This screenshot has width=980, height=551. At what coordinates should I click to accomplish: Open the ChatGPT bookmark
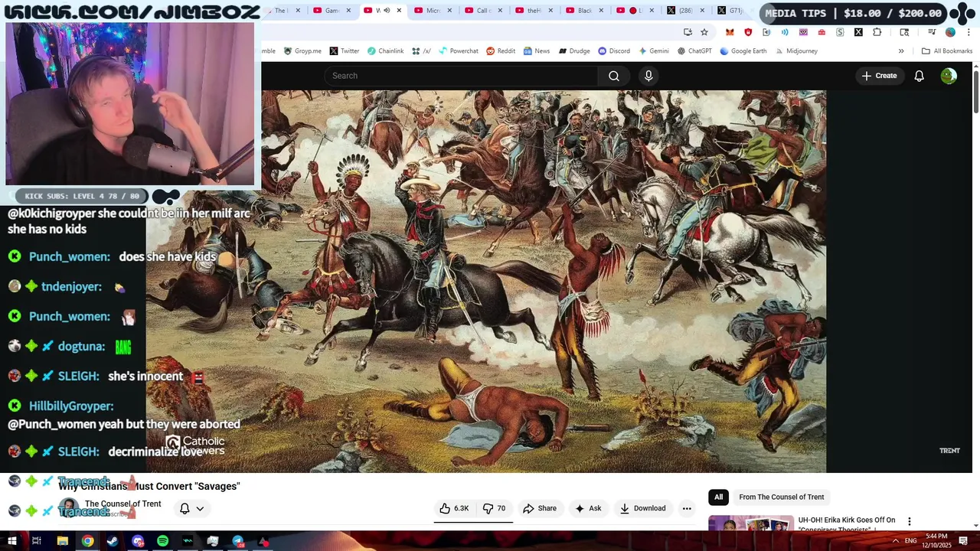click(x=694, y=51)
